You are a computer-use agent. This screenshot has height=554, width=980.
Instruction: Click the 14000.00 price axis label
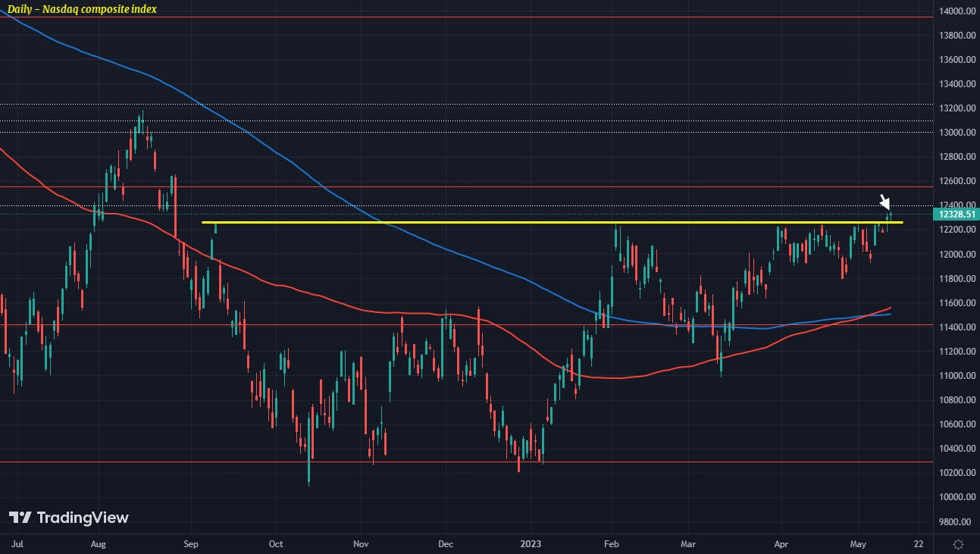[x=957, y=11]
